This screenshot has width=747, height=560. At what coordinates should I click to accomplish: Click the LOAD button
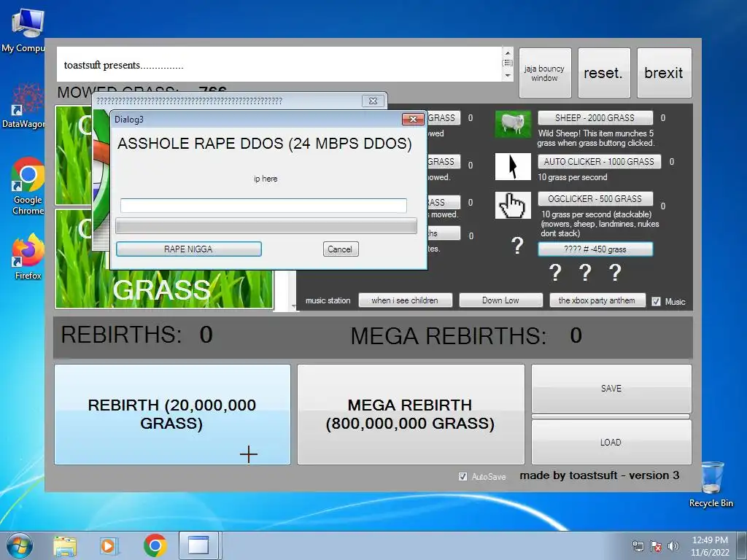611,442
